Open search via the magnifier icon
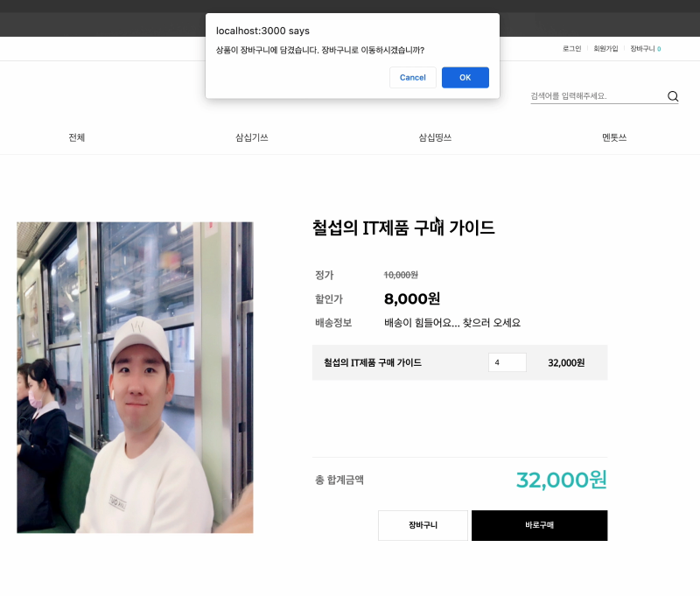This screenshot has height=596, width=700. pyautogui.click(x=672, y=96)
